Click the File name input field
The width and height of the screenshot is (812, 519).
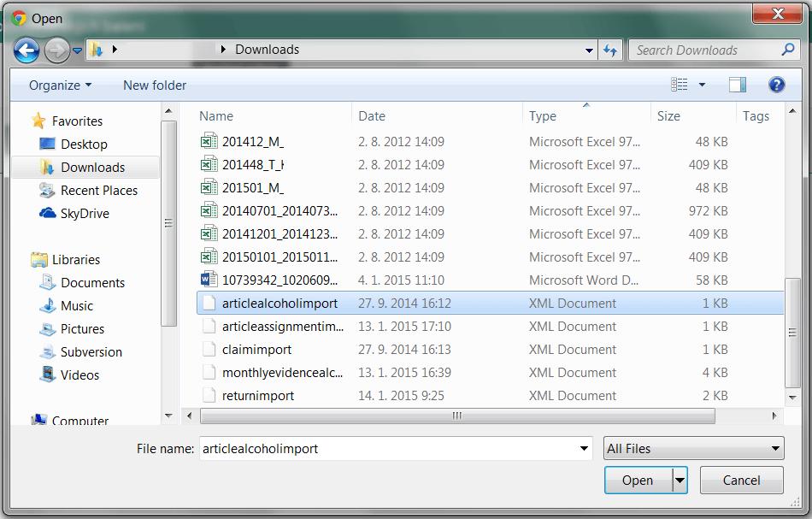(x=388, y=449)
